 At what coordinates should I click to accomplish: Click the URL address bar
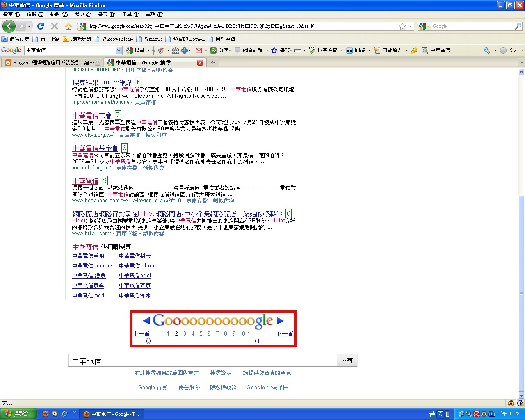coord(242,26)
